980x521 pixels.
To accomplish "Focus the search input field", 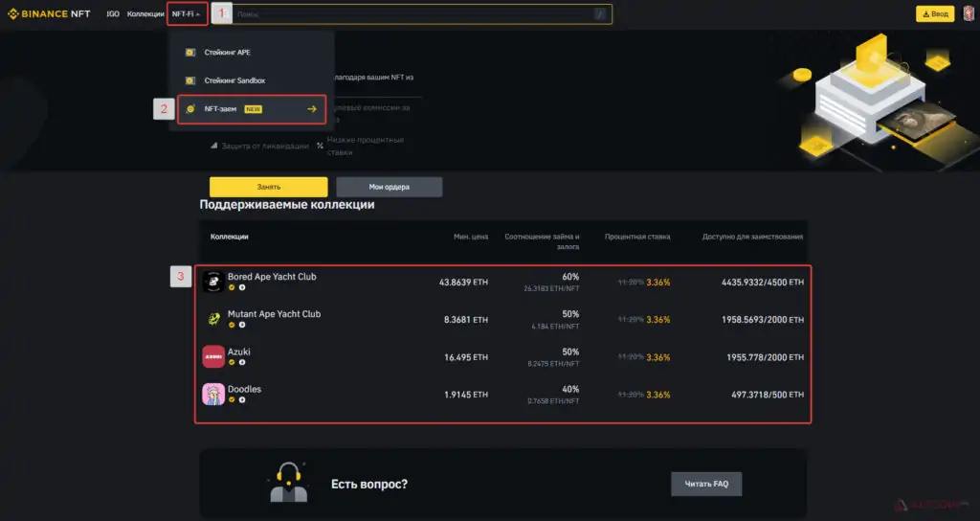I will coord(412,13).
